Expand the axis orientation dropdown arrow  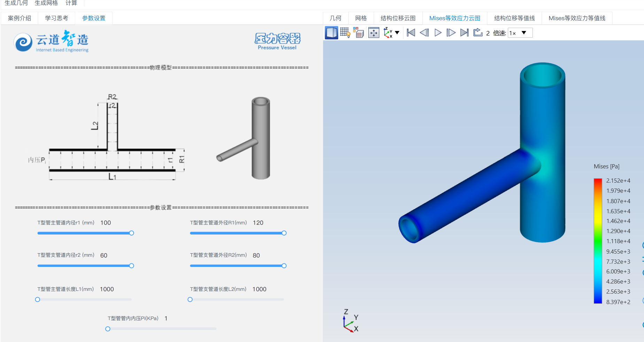point(397,33)
